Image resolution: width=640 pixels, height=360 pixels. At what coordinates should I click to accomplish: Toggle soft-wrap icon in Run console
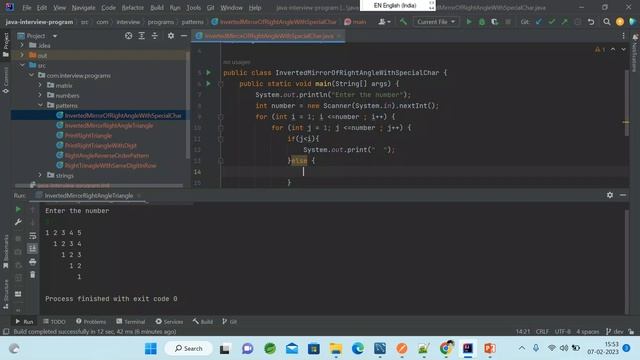tap(33, 236)
